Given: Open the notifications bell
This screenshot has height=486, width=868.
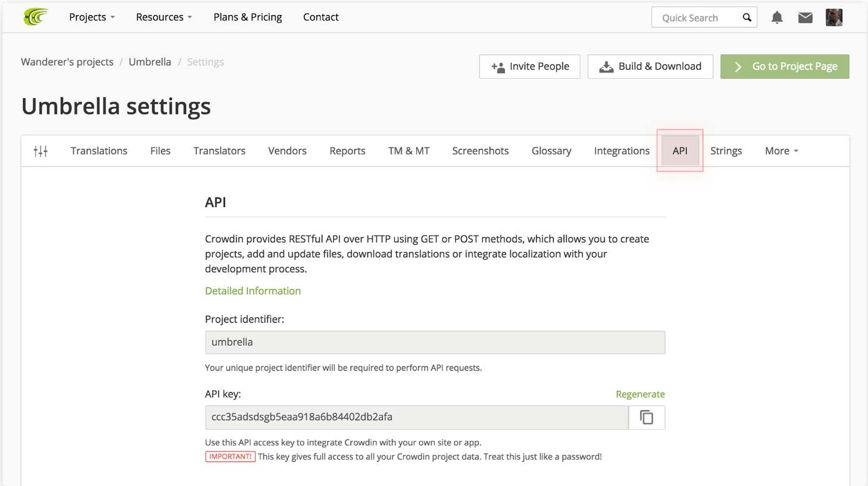Looking at the screenshot, I should click(777, 18).
